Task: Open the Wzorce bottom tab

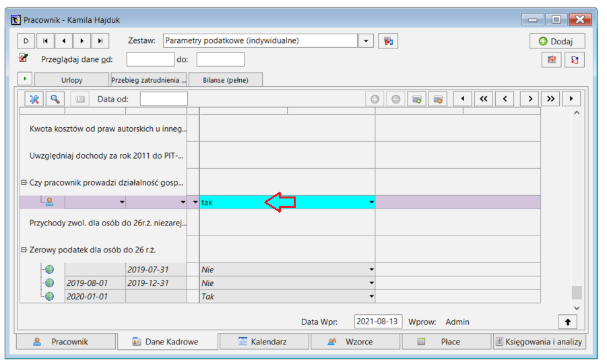Action: pyautogui.click(x=355, y=342)
